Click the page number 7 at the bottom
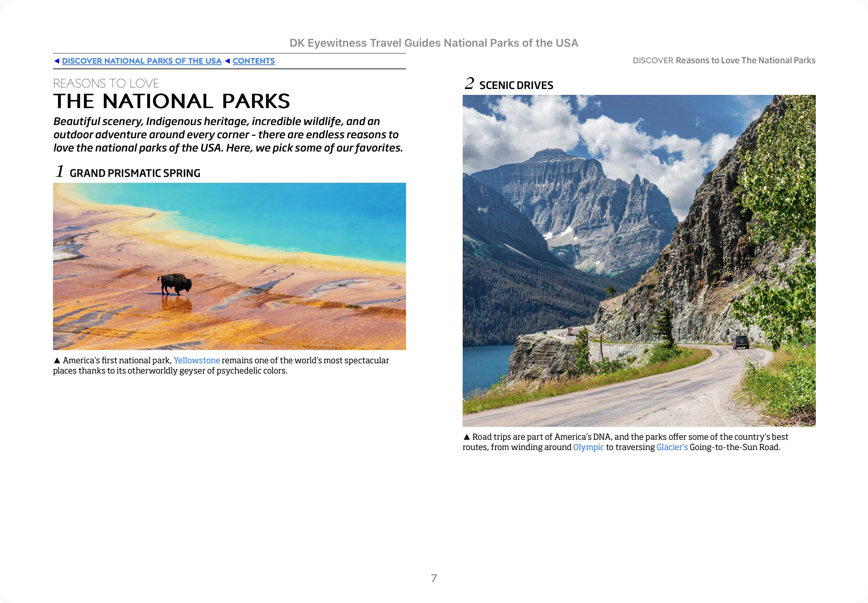 pyautogui.click(x=434, y=578)
